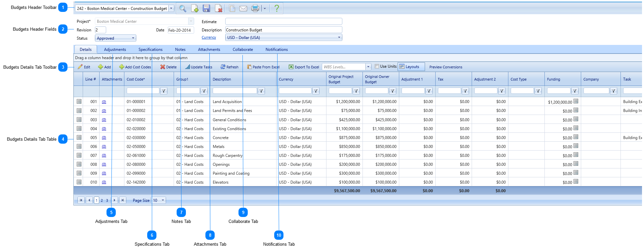Click the Print icon in header toolbar

255,9
